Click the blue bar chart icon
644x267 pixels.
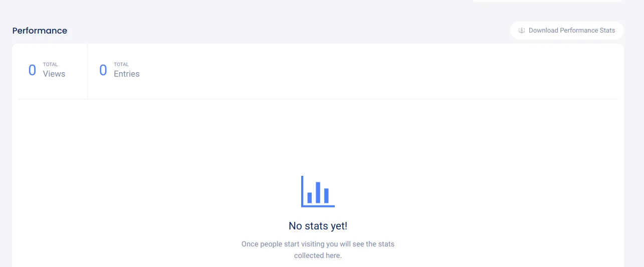[318, 191]
